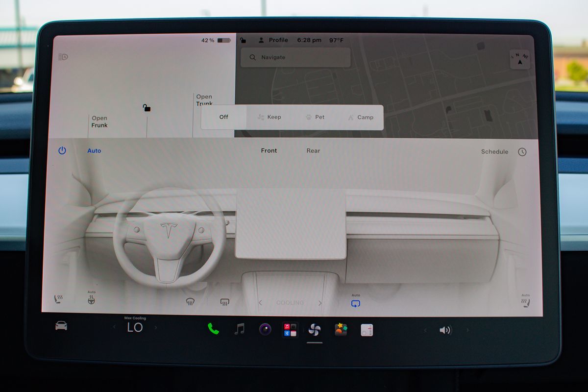Open the climate fan app
Image resolution: width=588 pixels, height=392 pixels.
coord(315,330)
